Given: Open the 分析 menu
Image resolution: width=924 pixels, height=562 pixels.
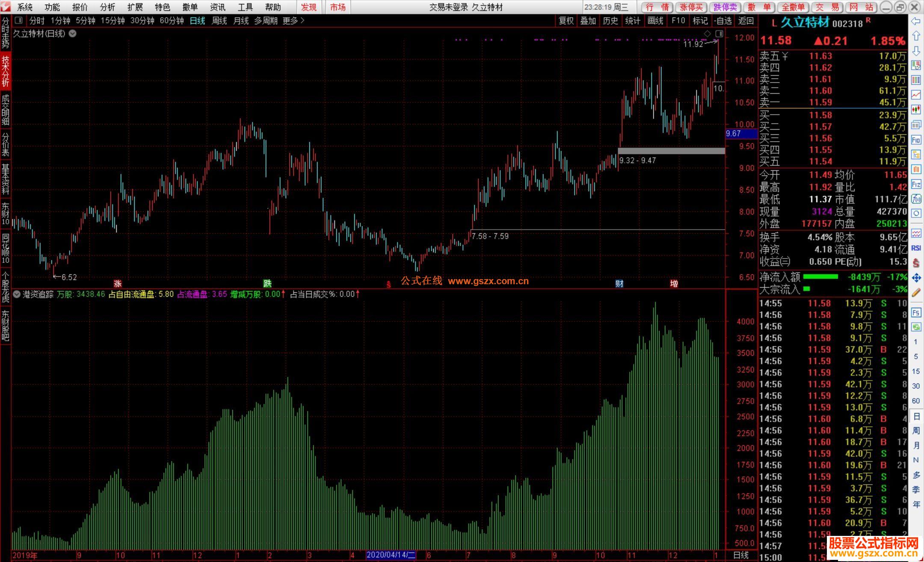Looking at the screenshot, I should 107,7.
